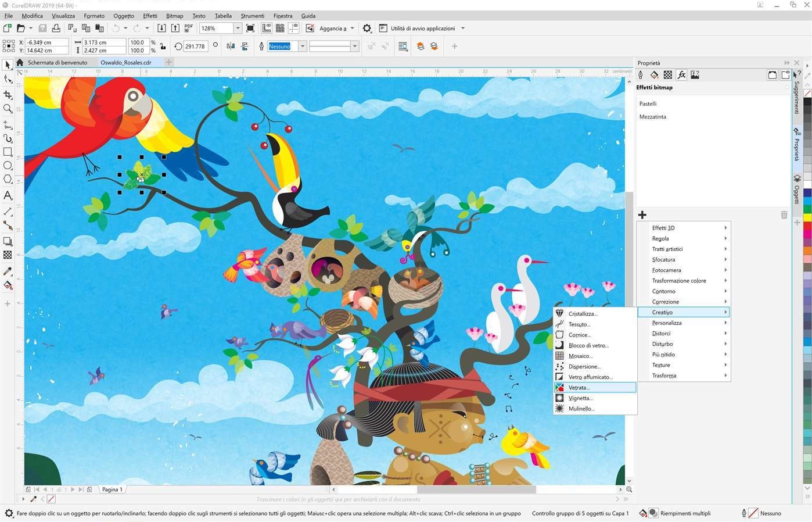The height and width of the screenshot is (522, 812).
Task: Open the Bitmap menu
Action: point(174,16)
